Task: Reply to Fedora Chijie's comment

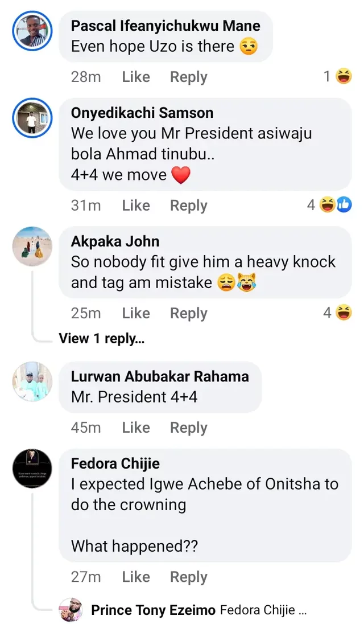Action: (x=188, y=577)
